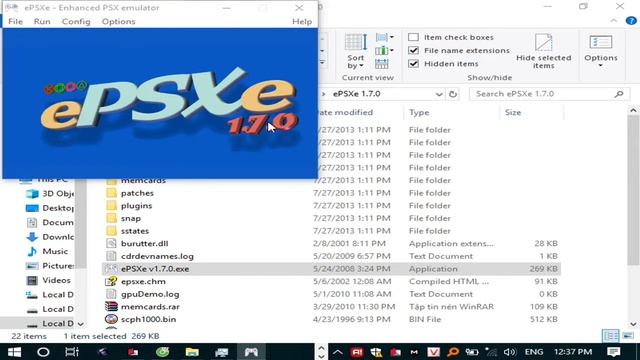Open the Add columns dropdown icon

click(384, 51)
